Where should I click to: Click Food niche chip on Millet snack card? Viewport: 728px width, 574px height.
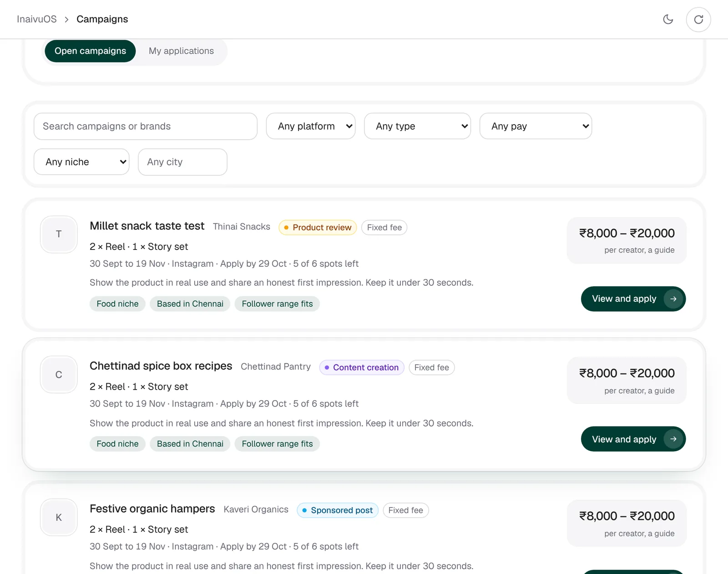pyautogui.click(x=117, y=304)
